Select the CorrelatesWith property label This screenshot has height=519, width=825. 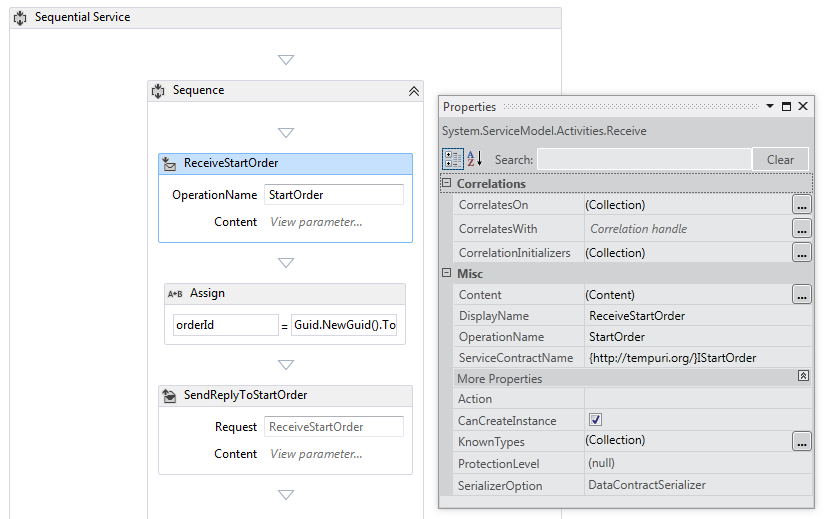[x=498, y=229]
